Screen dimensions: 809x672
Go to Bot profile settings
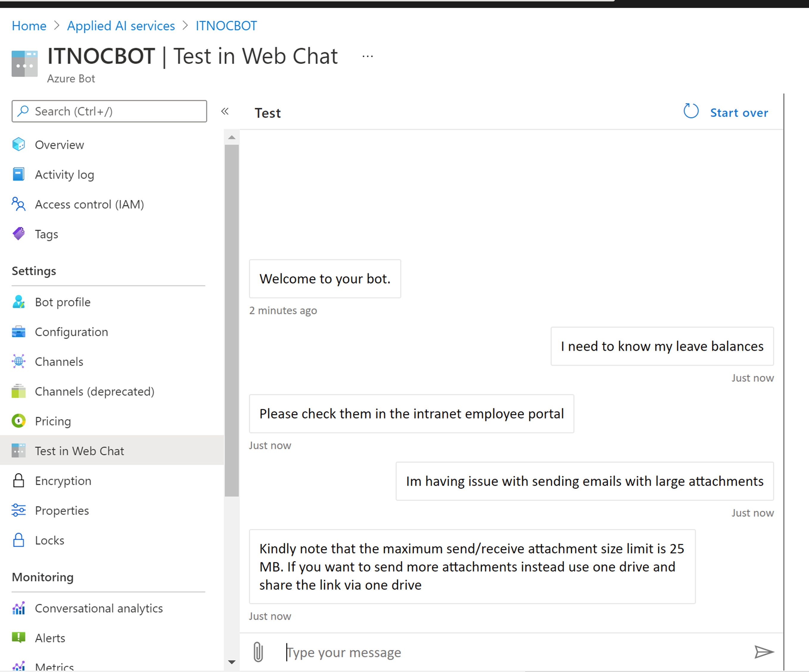(63, 302)
